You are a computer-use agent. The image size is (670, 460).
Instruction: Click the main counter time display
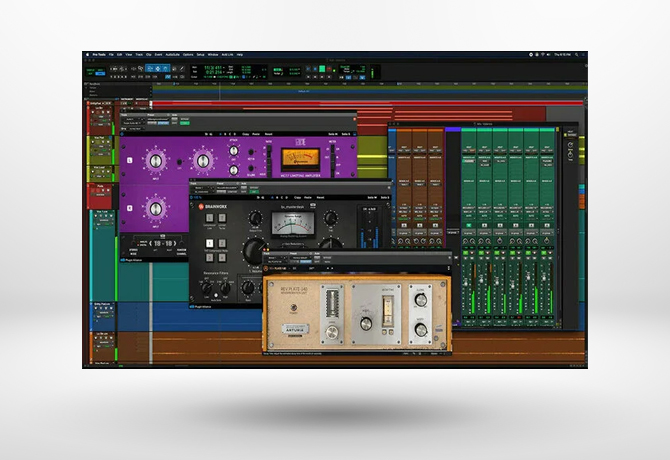tap(213, 67)
